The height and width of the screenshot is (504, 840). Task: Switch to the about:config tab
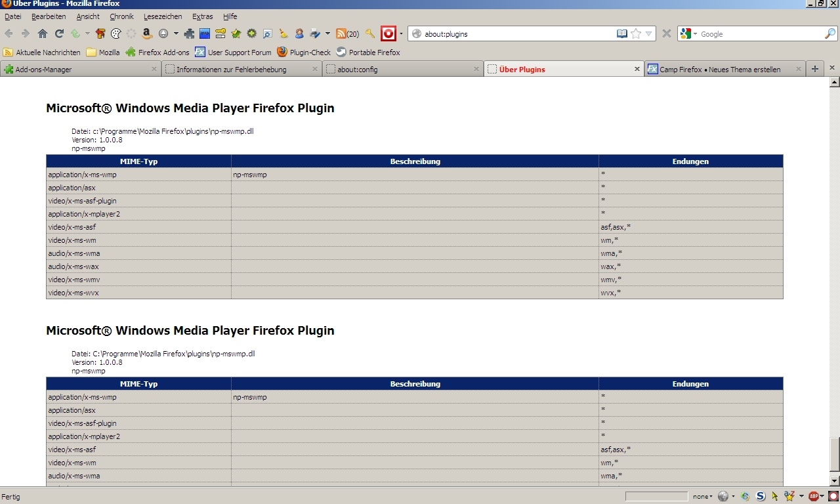pyautogui.click(x=402, y=69)
